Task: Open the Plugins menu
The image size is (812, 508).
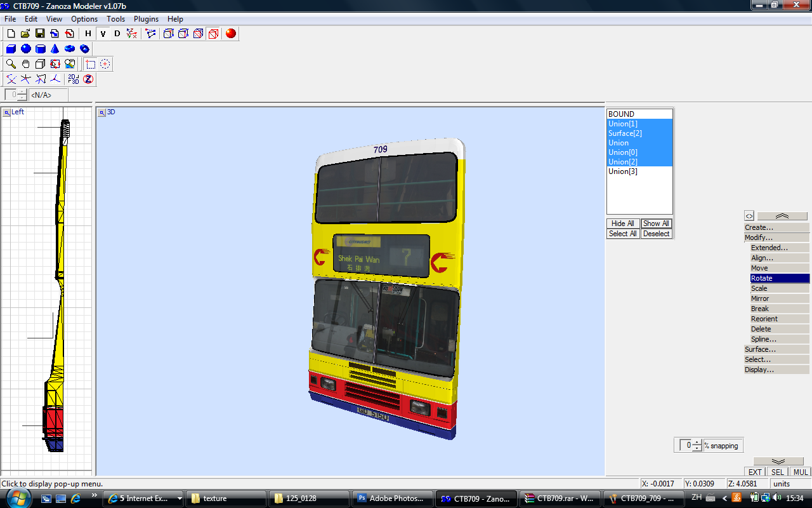Action: (146, 19)
